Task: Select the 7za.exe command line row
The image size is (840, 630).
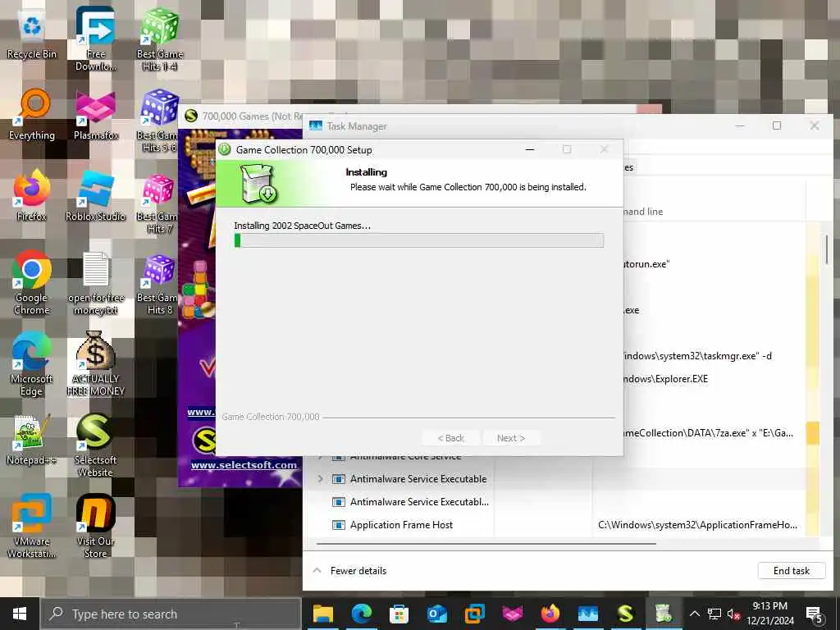Action: (707, 433)
